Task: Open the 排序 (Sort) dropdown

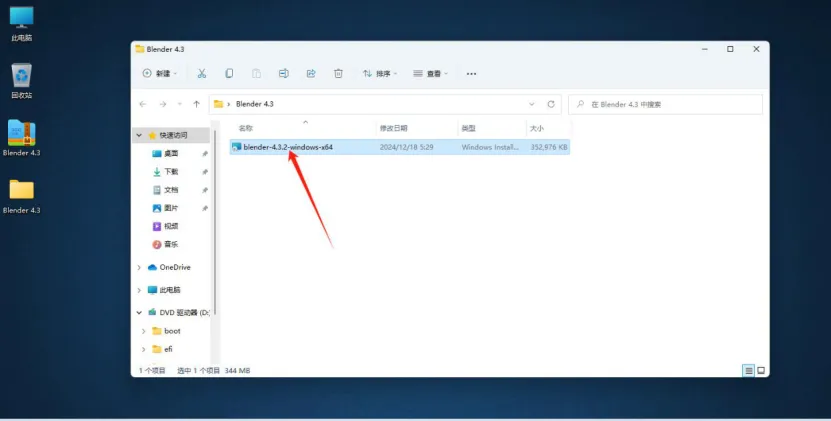Action: coord(380,74)
